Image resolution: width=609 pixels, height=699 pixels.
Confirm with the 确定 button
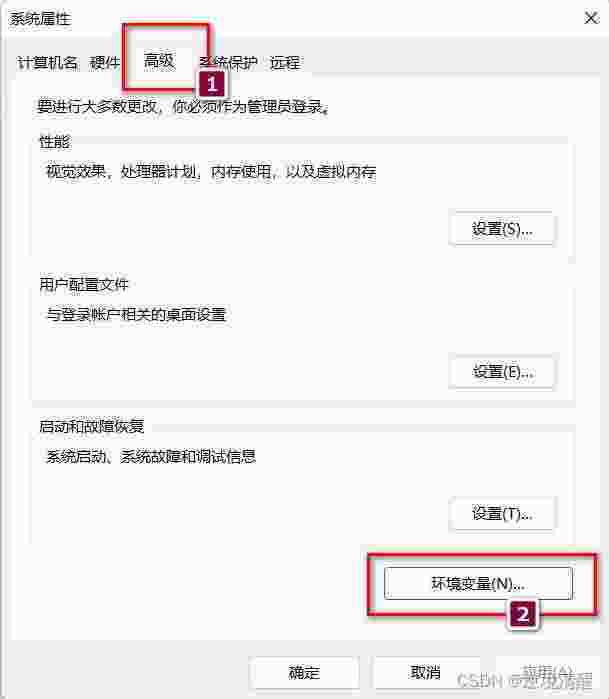point(304,672)
